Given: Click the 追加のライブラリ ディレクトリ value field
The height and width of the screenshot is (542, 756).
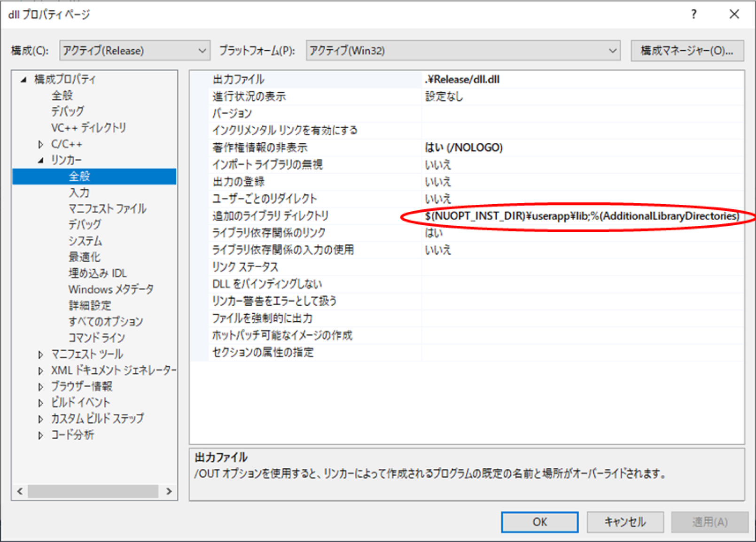Looking at the screenshot, I should 581,216.
